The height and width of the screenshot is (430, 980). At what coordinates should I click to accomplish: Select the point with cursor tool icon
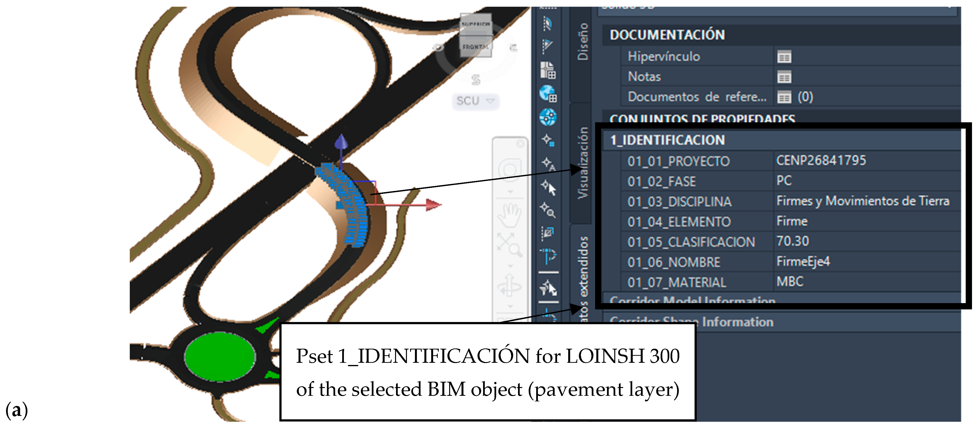click(549, 187)
